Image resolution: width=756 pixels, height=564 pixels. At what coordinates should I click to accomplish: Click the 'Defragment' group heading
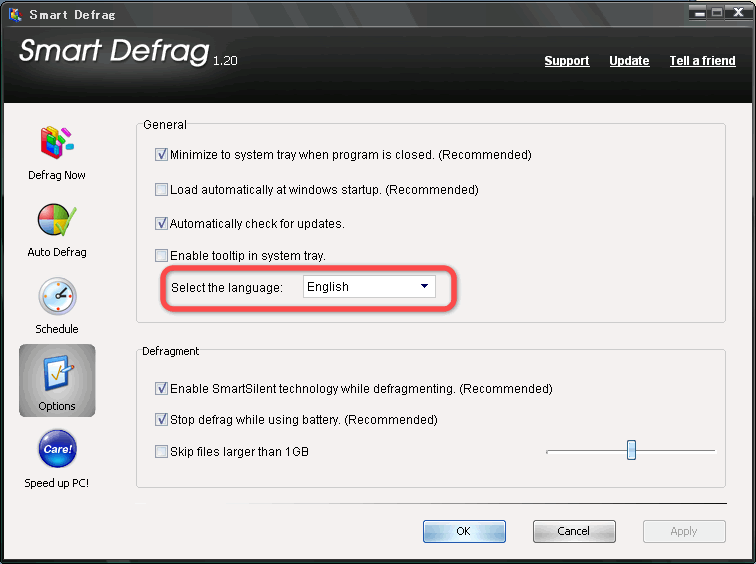click(x=170, y=351)
